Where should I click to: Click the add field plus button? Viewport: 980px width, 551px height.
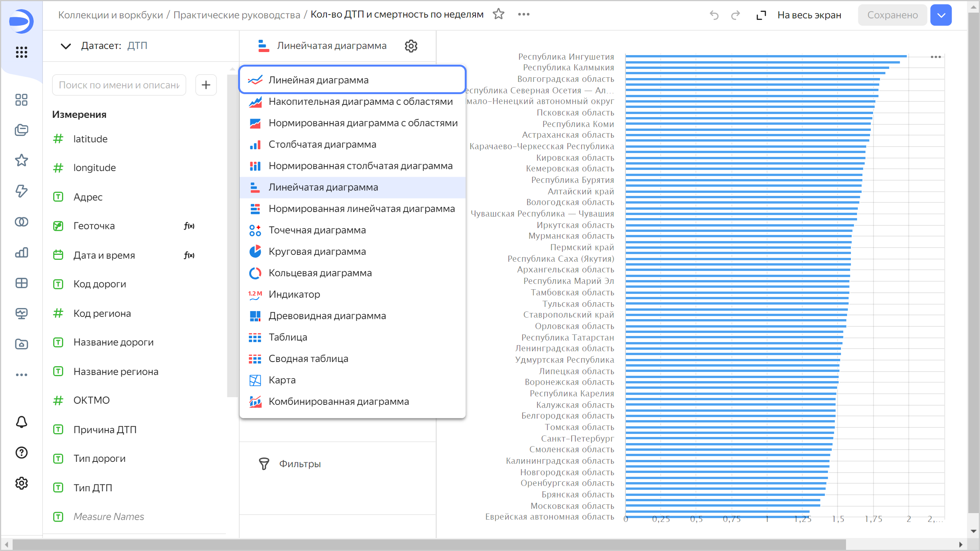(x=206, y=85)
